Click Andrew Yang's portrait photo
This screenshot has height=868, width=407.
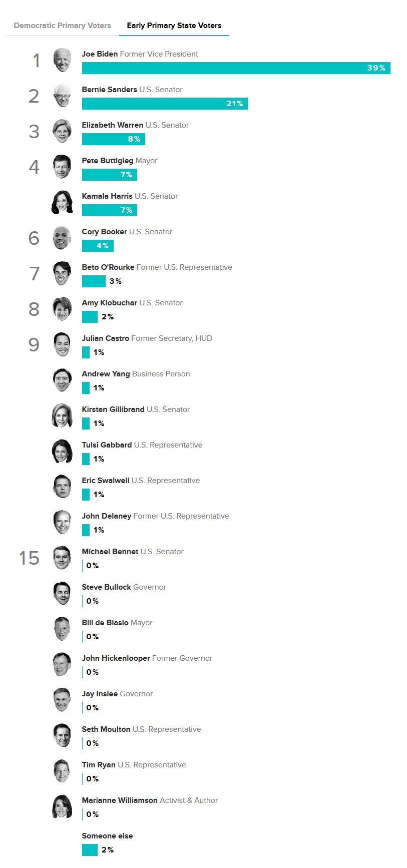click(x=62, y=380)
